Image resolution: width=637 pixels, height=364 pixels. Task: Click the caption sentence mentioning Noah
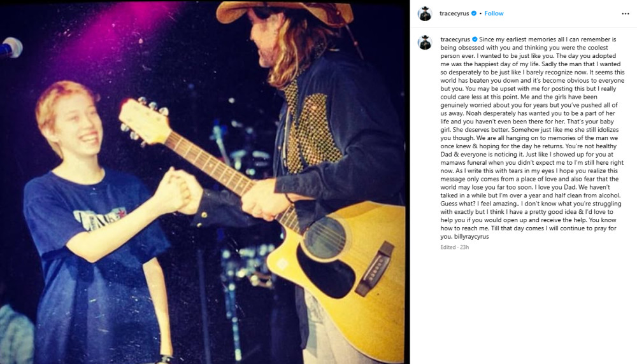coord(528,117)
